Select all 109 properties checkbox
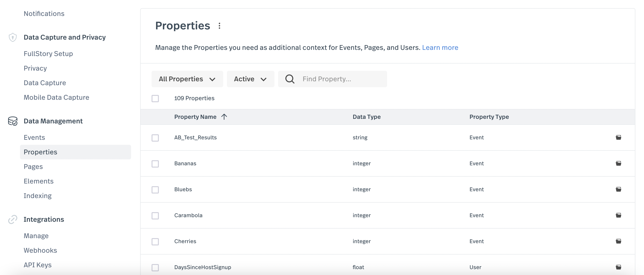 pos(155,99)
